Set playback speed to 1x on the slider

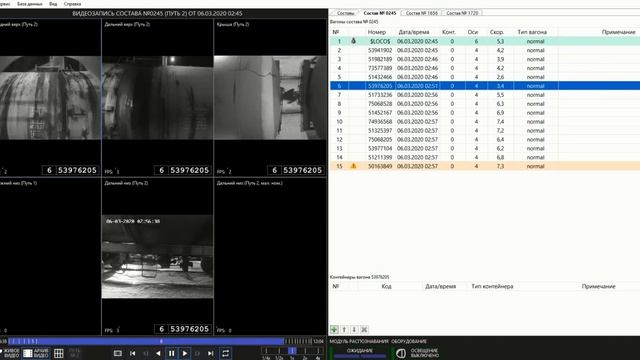(x=292, y=351)
